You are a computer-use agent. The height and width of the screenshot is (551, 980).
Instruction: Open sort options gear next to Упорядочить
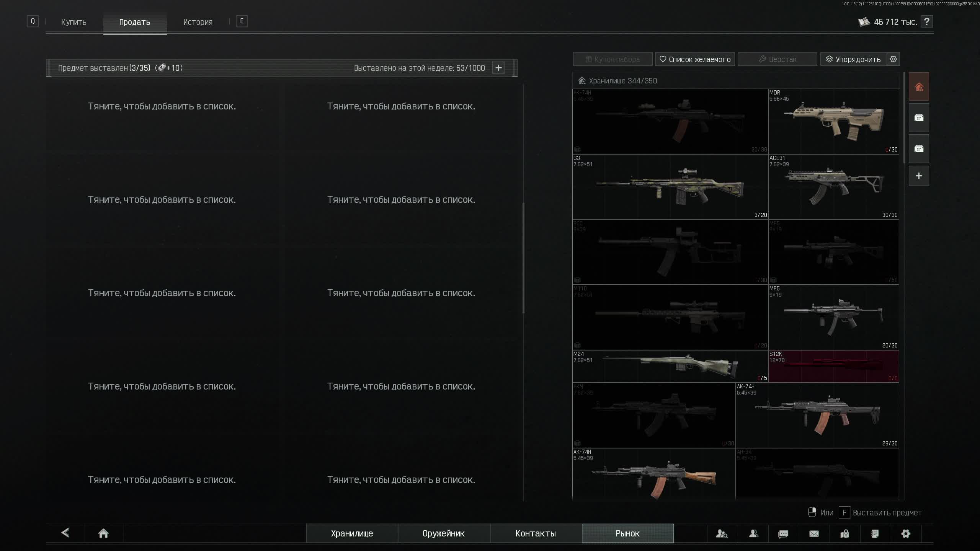click(893, 59)
